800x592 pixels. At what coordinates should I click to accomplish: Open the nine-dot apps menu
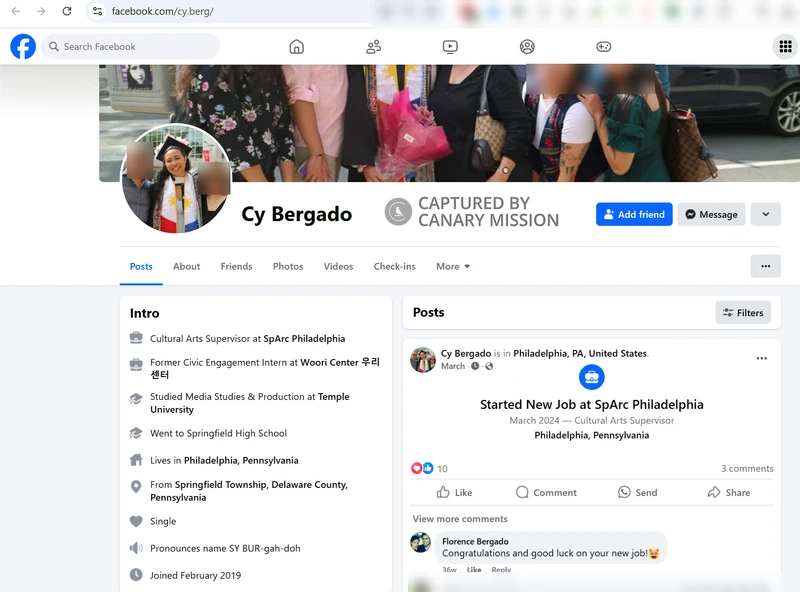[x=785, y=46]
